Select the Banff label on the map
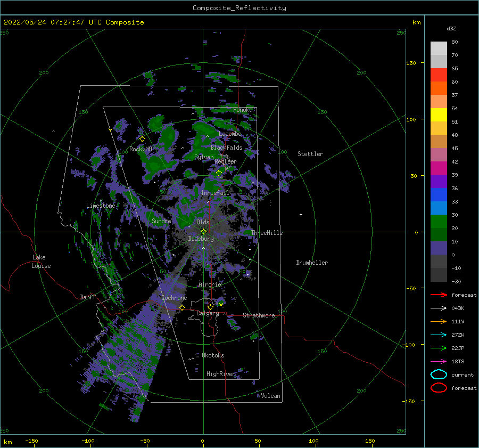This screenshot has height=448, width=479. point(88,297)
